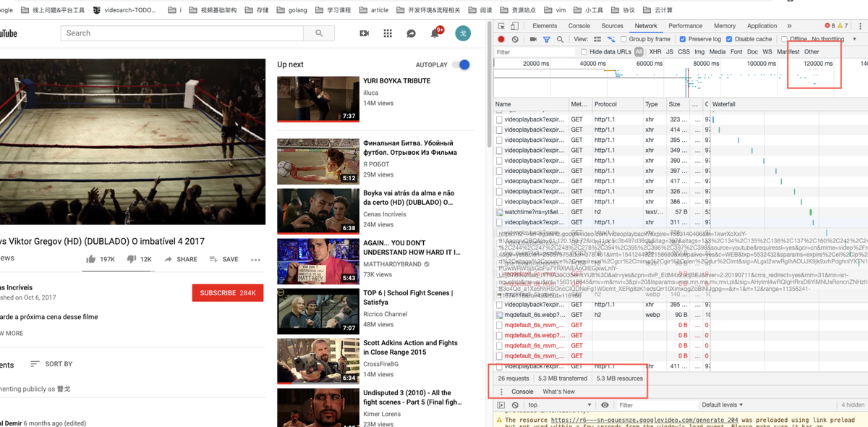Image resolution: width=868 pixels, height=427 pixels.
Task: Check the Hide data URLs checkbox
Action: (584, 52)
